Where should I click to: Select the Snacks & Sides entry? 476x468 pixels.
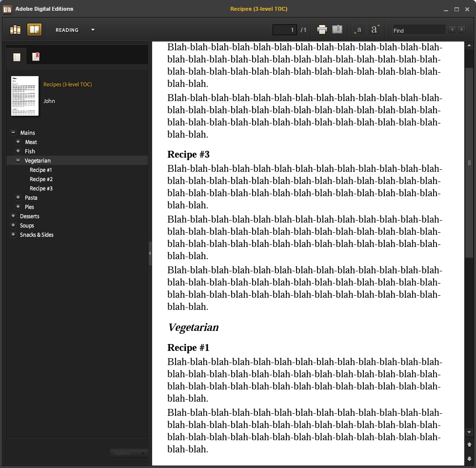37,235
